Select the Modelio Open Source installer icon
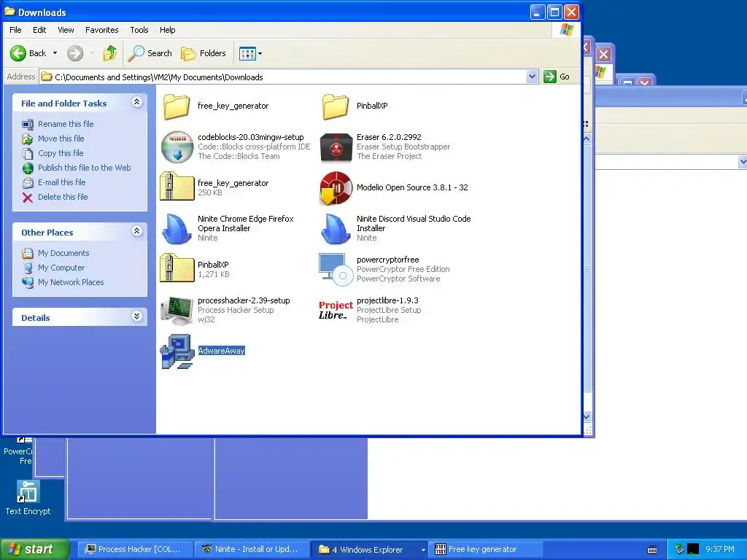This screenshot has width=747, height=560. [x=336, y=187]
